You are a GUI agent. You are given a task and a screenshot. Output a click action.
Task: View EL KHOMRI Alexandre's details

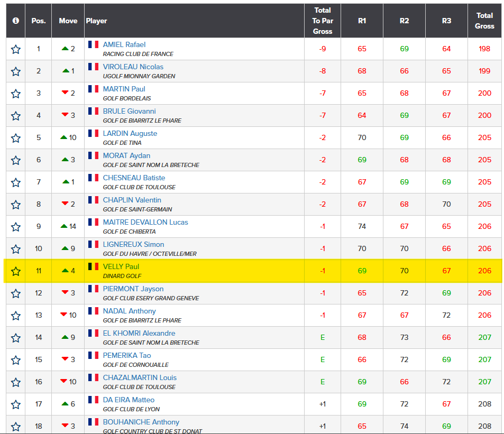click(139, 334)
